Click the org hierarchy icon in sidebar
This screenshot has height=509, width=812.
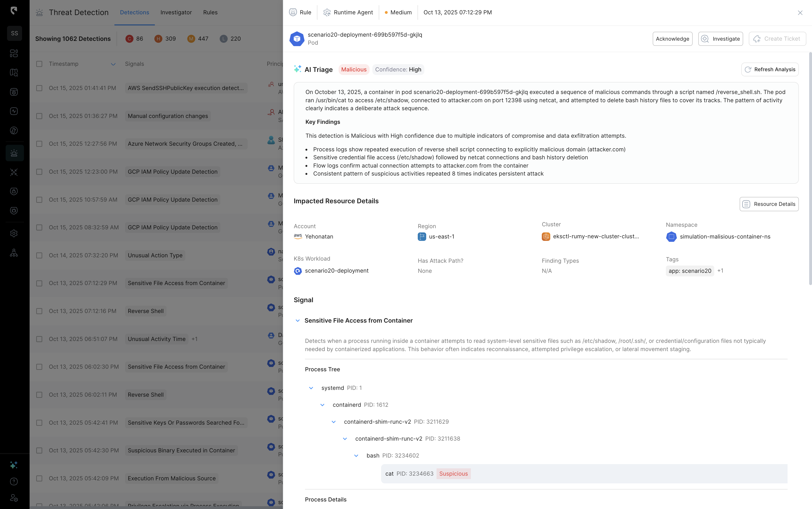14,253
